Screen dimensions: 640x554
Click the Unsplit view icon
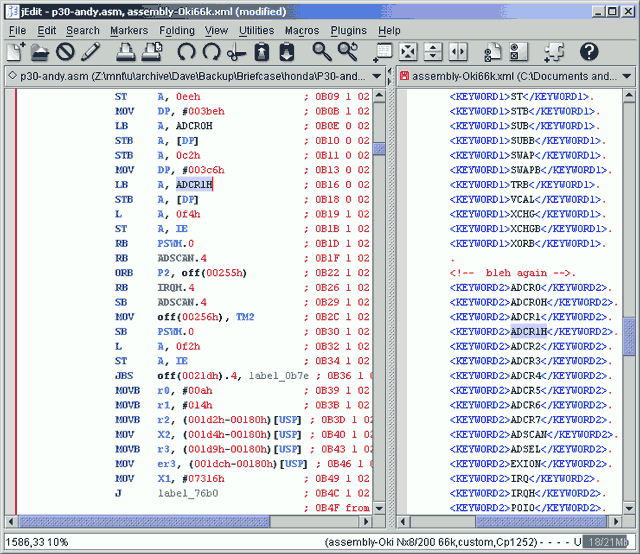pos(408,52)
